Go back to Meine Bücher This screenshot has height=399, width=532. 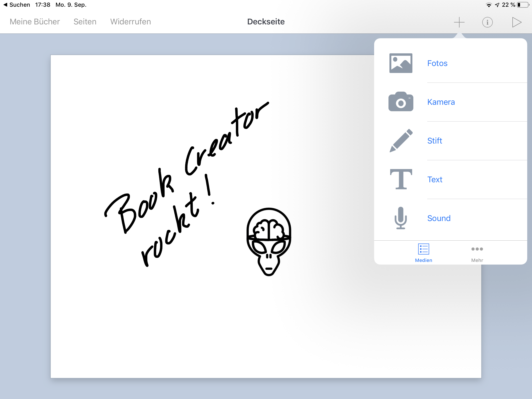[x=35, y=22]
